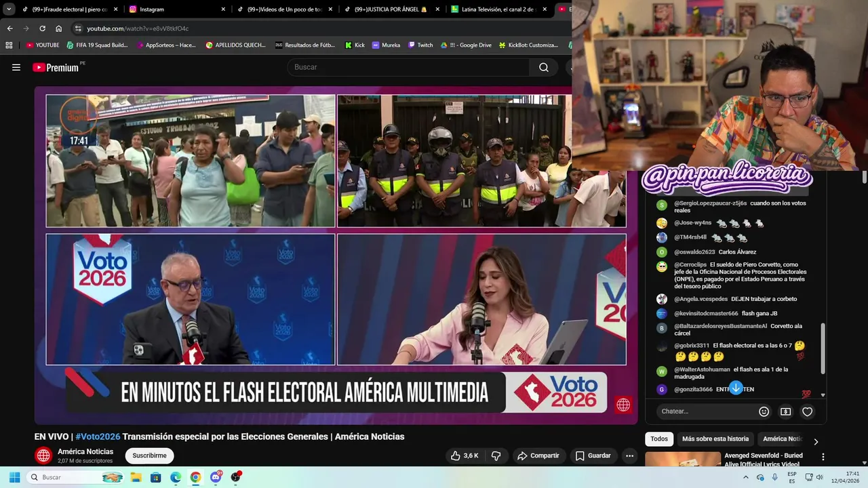
Task: Open Super Chat dollar icon in chat
Action: click(x=785, y=411)
